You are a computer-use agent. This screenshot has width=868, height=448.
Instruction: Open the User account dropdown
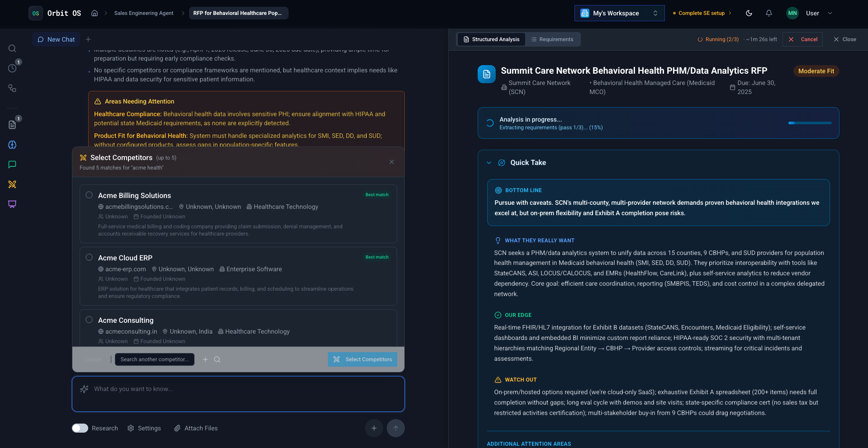click(830, 13)
